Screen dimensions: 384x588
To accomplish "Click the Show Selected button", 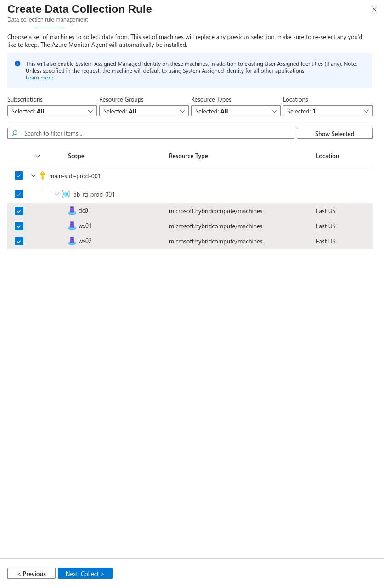I will click(334, 133).
